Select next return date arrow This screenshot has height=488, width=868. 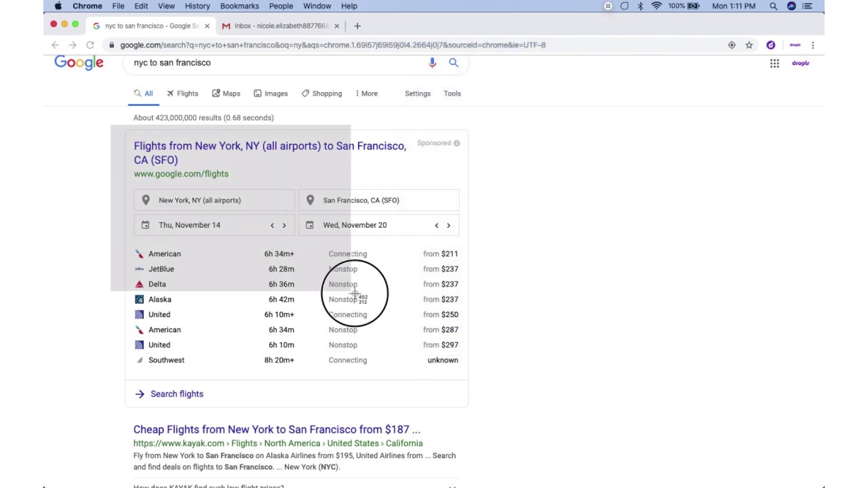[448, 225]
